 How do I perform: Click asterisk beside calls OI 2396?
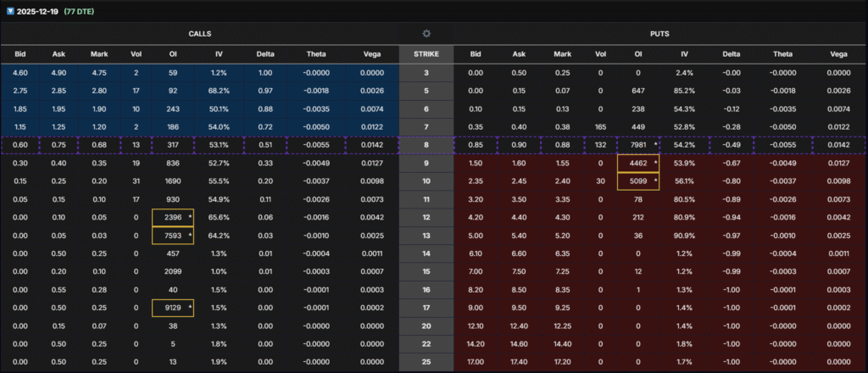[x=188, y=219]
